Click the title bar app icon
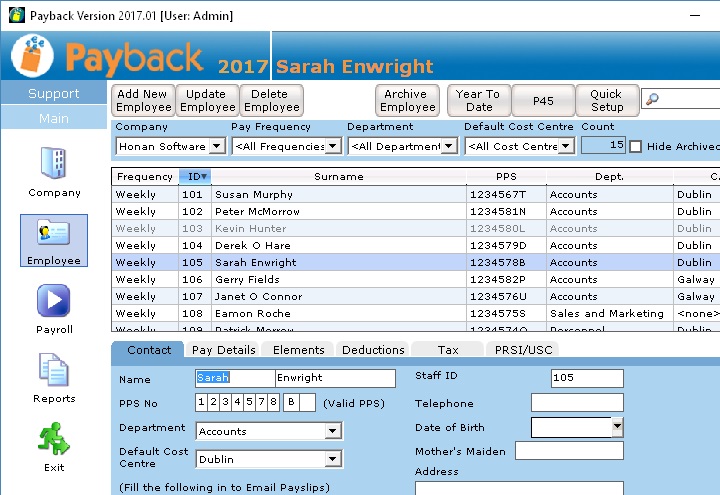 point(13,14)
